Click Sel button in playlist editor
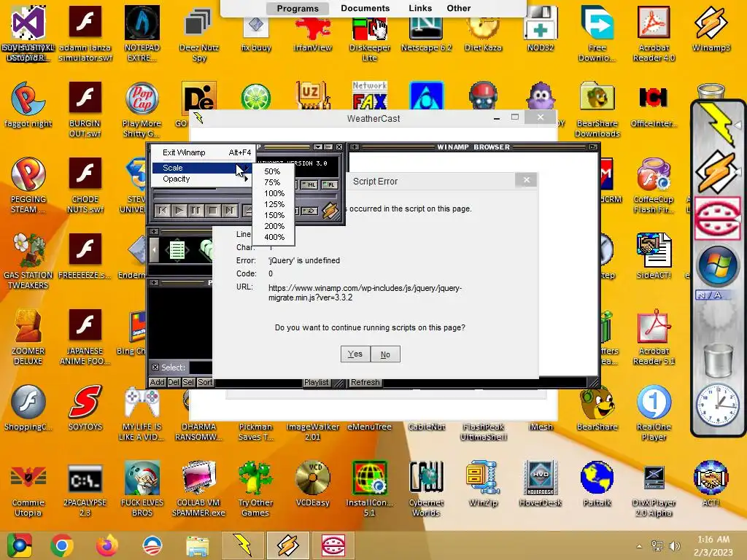747x560 pixels. point(188,382)
